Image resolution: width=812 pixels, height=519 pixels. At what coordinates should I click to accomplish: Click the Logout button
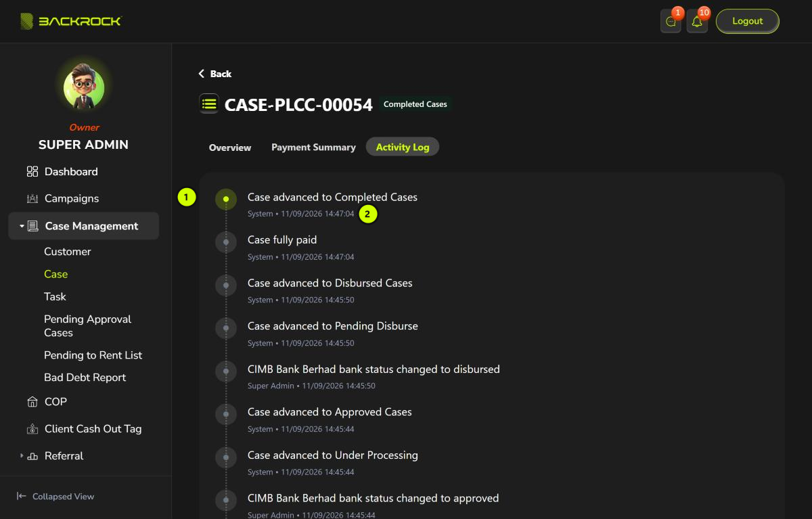pos(748,21)
